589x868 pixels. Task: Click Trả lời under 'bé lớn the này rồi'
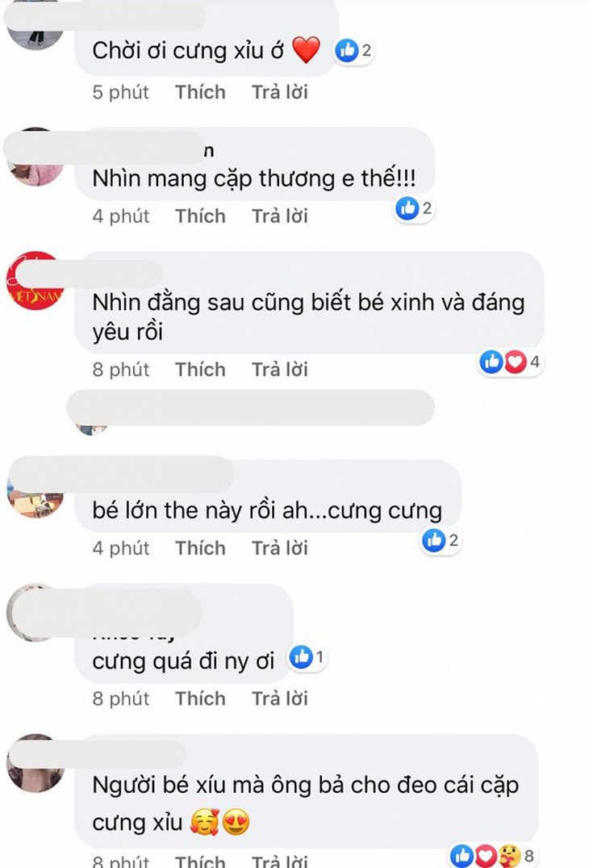[280, 548]
